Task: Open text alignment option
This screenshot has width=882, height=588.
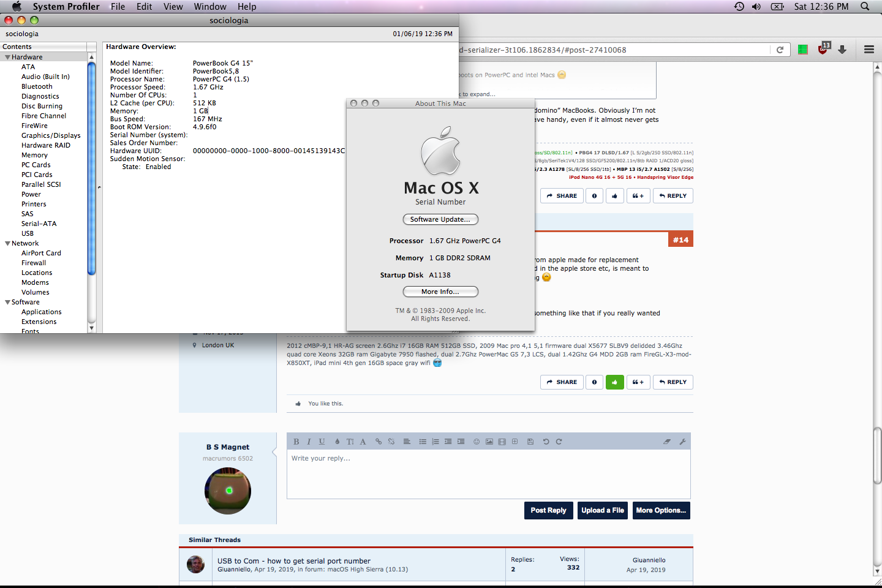Action: click(x=407, y=442)
